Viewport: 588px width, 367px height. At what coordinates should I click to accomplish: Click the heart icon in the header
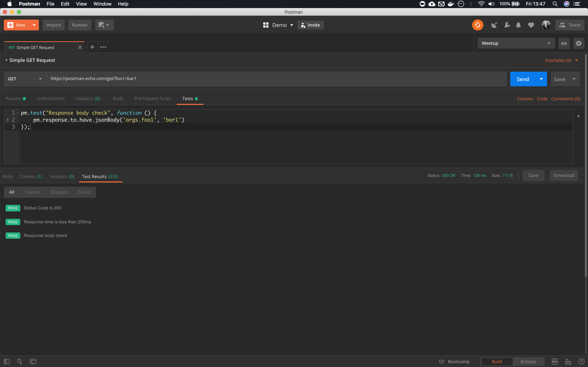[x=531, y=25]
